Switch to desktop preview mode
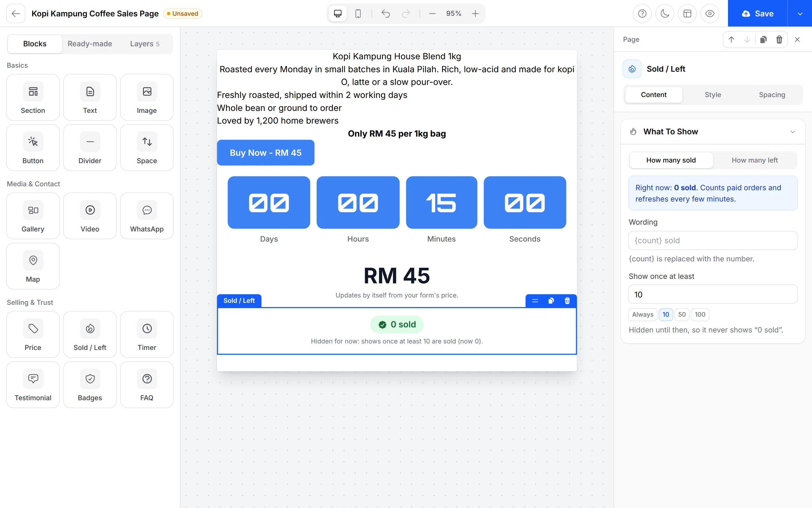 click(337, 14)
